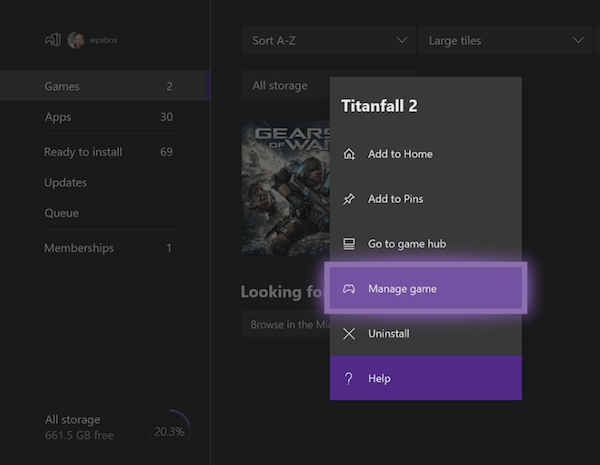The image size is (600, 465).
Task: Select the Games sidebar tab
Action: pos(104,86)
